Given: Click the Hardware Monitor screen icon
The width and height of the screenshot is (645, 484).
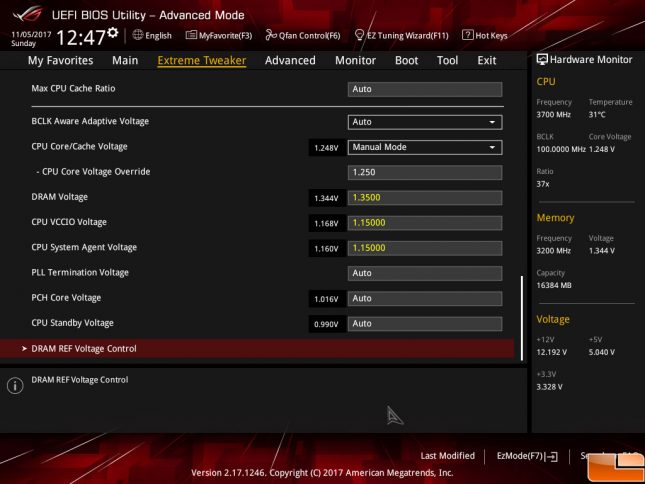Looking at the screenshot, I should [542, 59].
